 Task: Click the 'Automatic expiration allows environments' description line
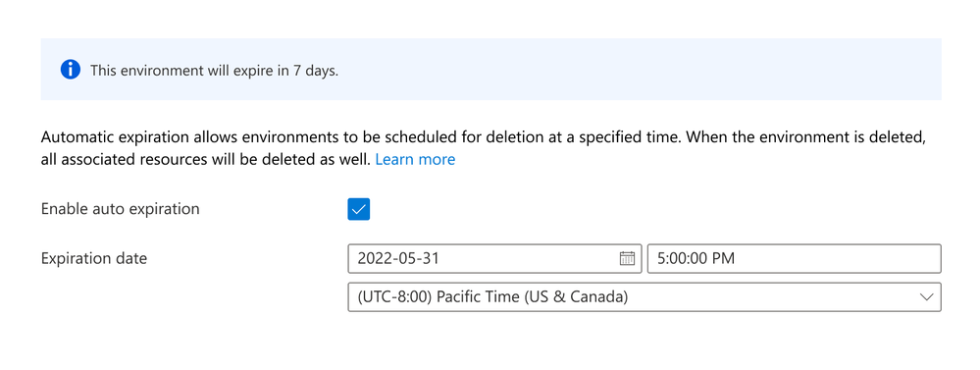(x=483, y=136)
